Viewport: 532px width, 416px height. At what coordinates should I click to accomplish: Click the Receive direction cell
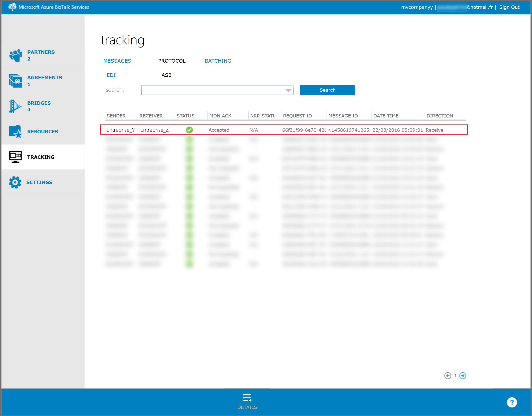click(x=434, y=130)
